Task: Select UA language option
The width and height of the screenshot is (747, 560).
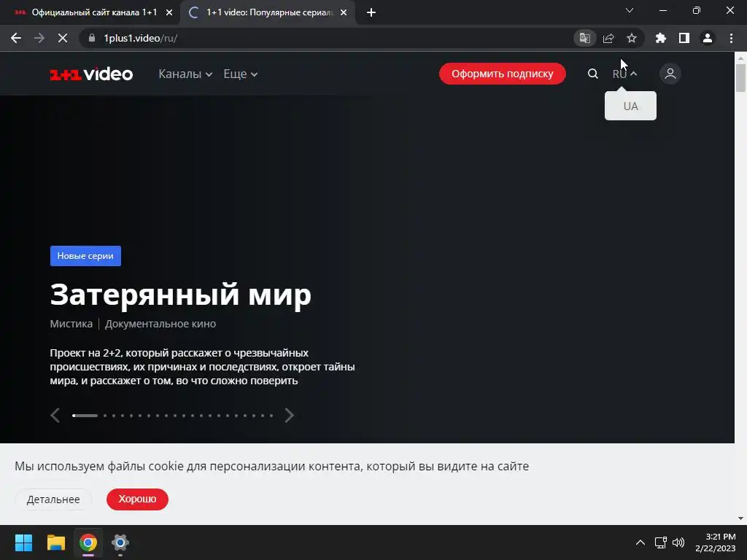Action: click(630, 106)
